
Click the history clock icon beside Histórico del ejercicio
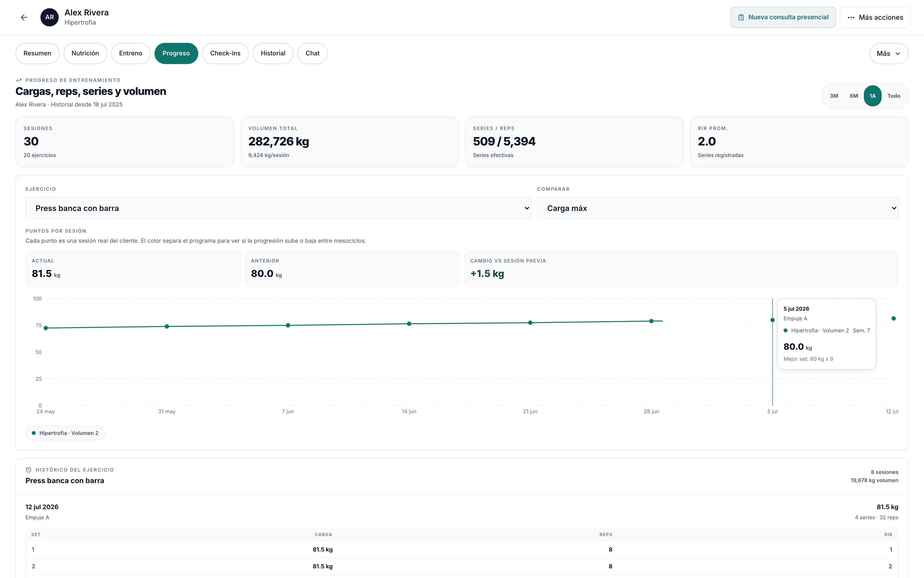[x=29, y=470]
